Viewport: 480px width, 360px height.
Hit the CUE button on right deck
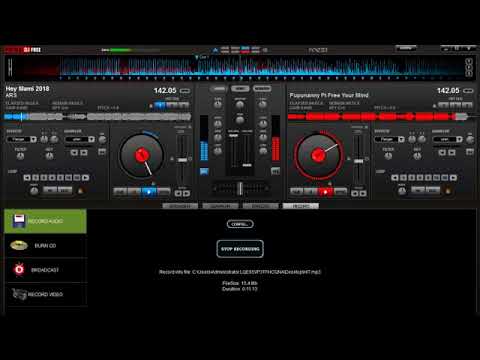(297, 192)
